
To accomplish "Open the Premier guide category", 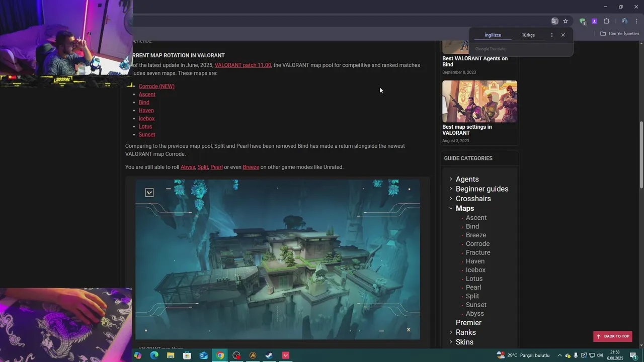I will point(468,323).
